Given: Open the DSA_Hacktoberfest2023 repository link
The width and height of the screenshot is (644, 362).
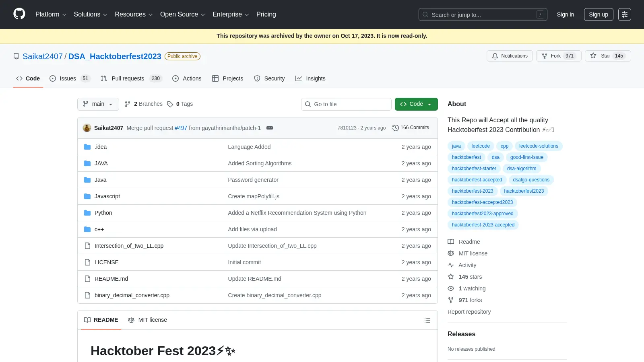Looking at the screenshot, I should 115,56.
